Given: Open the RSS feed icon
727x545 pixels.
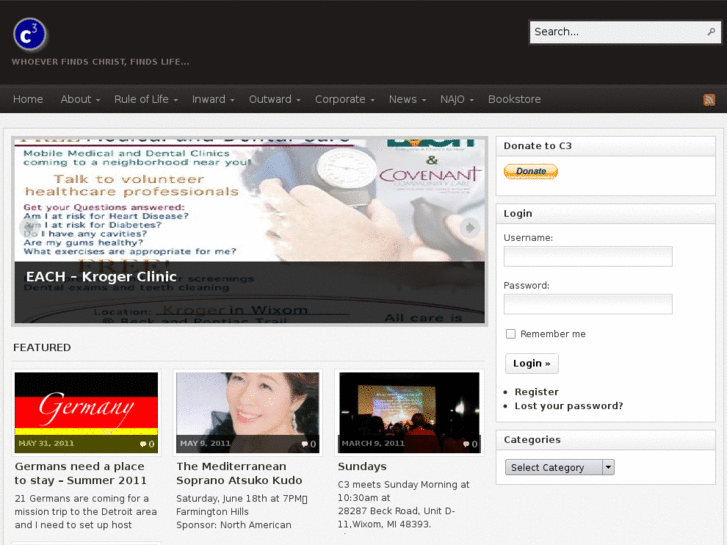Looking at the screenshot, I should click(709, 99).
